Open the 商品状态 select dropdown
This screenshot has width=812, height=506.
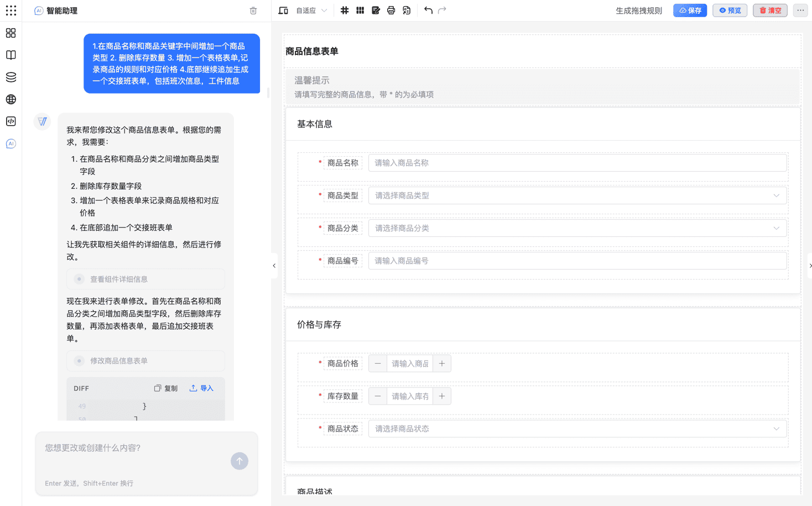coord(577,428)
